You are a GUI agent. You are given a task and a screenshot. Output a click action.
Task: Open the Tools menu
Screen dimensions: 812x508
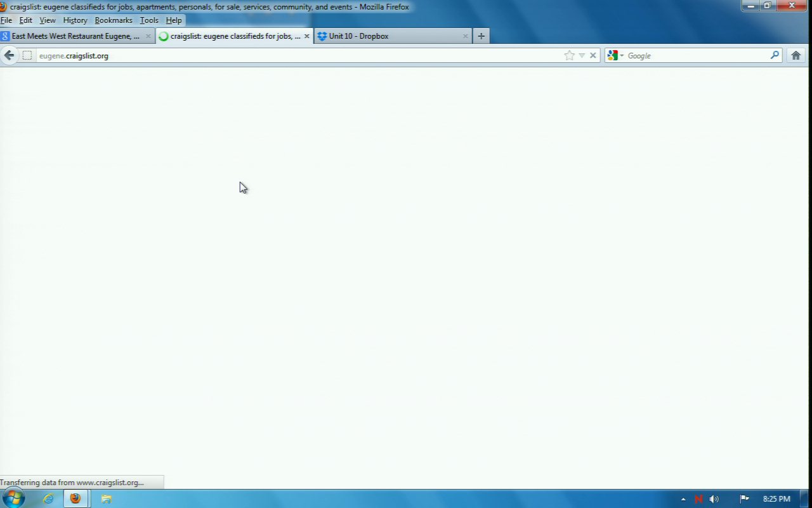[149, 20]
